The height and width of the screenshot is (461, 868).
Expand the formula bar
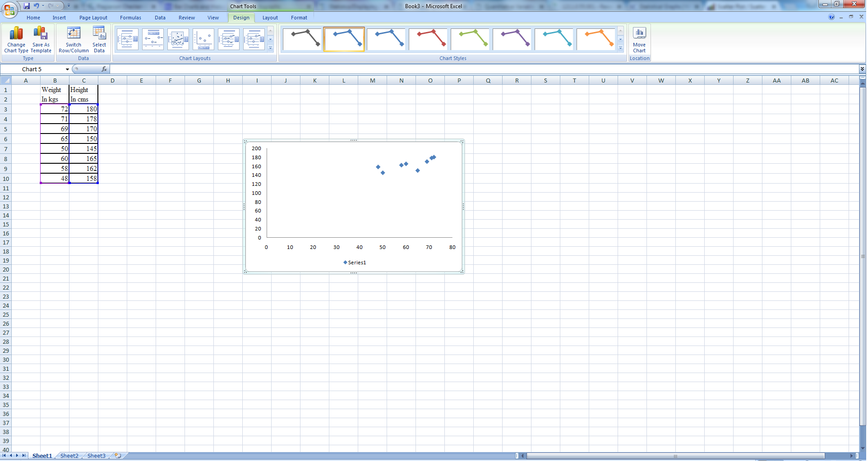[x=862, y=69]
